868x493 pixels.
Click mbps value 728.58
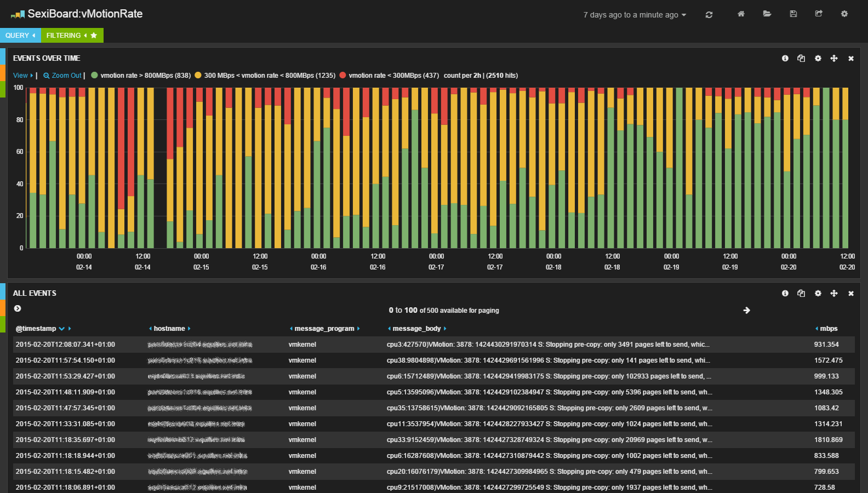pos(824,488)
